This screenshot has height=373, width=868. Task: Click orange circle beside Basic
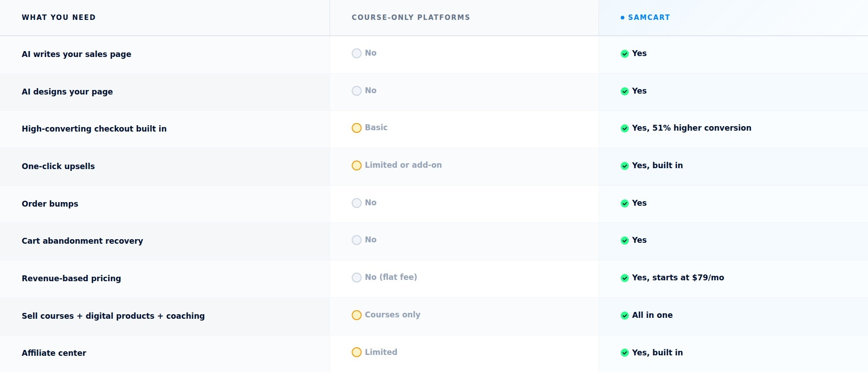tap(357, 128)
